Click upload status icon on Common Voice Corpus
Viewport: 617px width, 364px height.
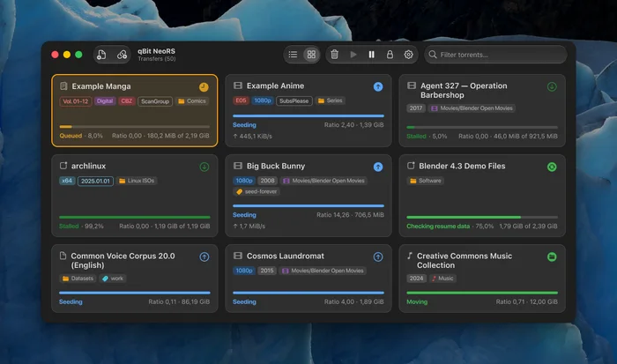click(x=204, y=257)
